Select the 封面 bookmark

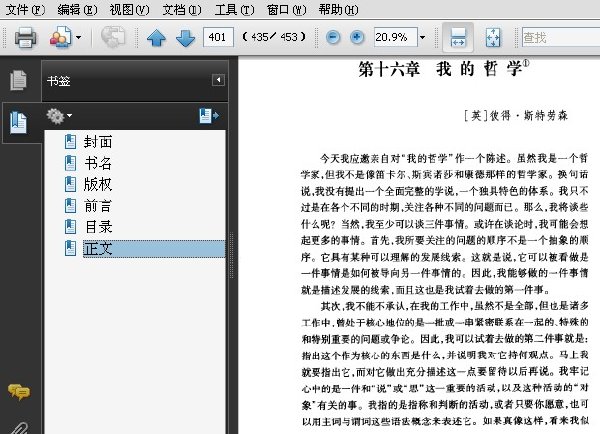98,142
